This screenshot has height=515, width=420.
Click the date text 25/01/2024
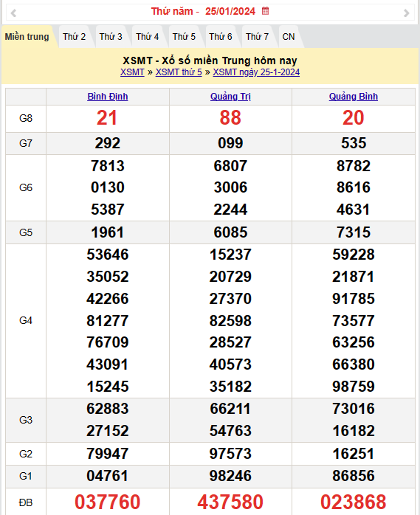coord(230,11)
